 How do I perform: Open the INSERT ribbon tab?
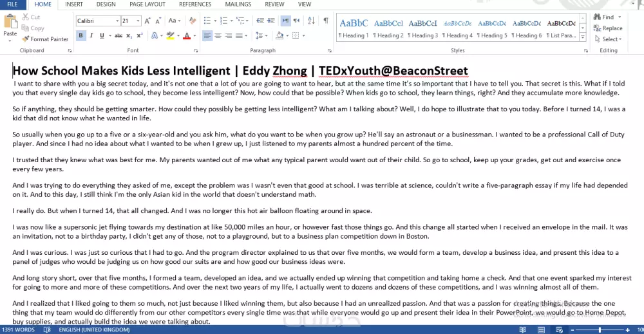coord(73,5)
